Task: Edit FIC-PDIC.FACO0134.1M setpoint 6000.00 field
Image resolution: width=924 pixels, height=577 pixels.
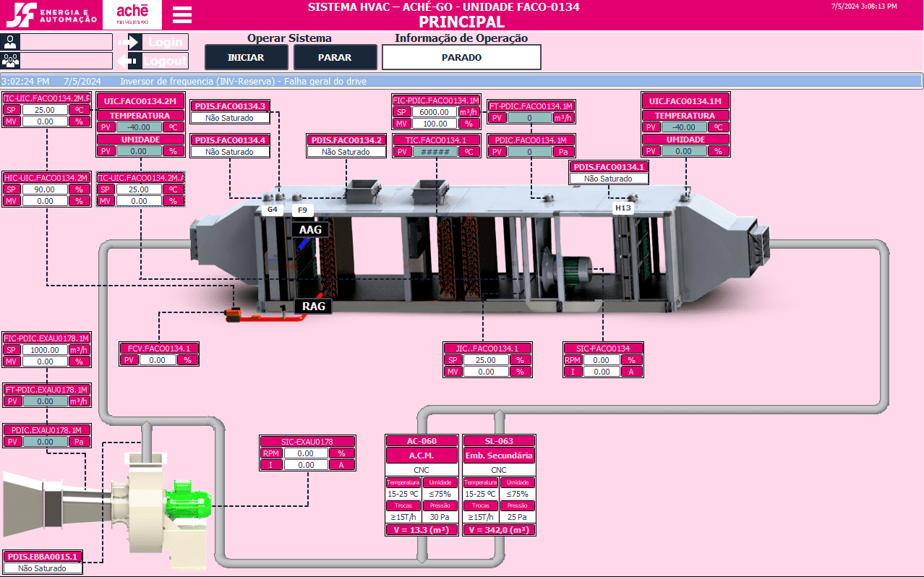Action: point(435,112)
